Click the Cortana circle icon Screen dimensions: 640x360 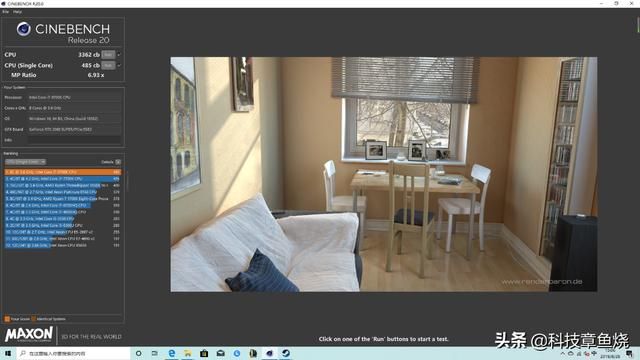pyautogui.click(x=138, y=353)
